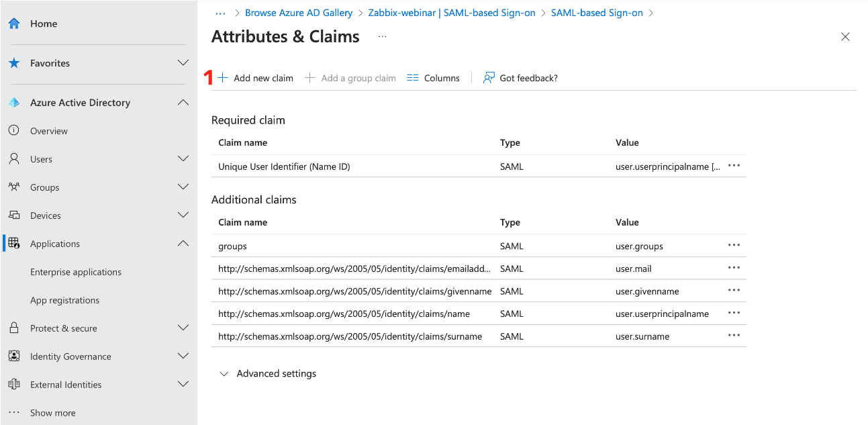This screenshot has width=868, height=425.
Task: Click the Home icon in the sidebar
Action: click(13, 23)
